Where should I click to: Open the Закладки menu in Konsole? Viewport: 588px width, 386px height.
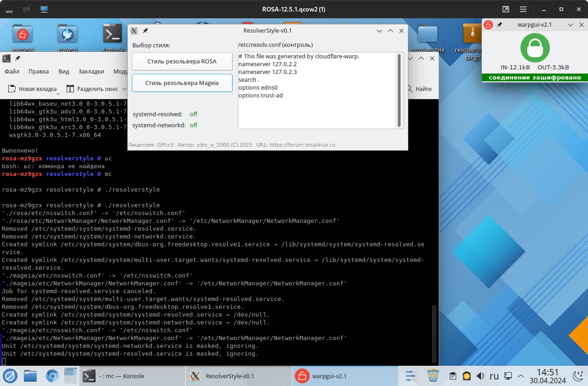click(x=91, y=71)
